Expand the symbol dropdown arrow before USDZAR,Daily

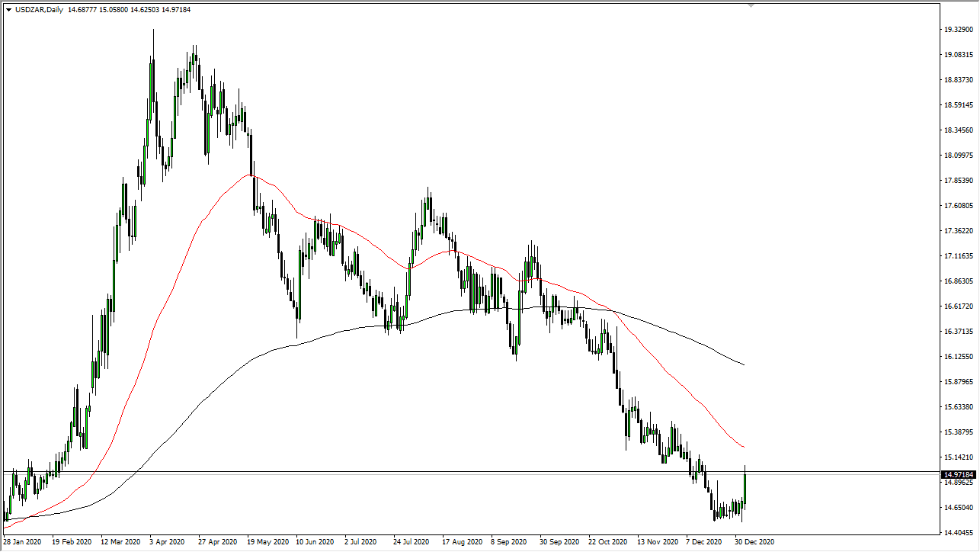point(9,9)
